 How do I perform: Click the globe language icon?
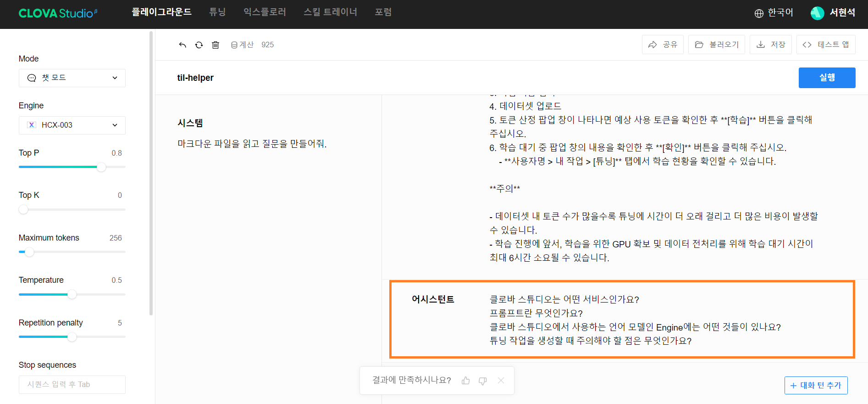[x=759, y=13]
